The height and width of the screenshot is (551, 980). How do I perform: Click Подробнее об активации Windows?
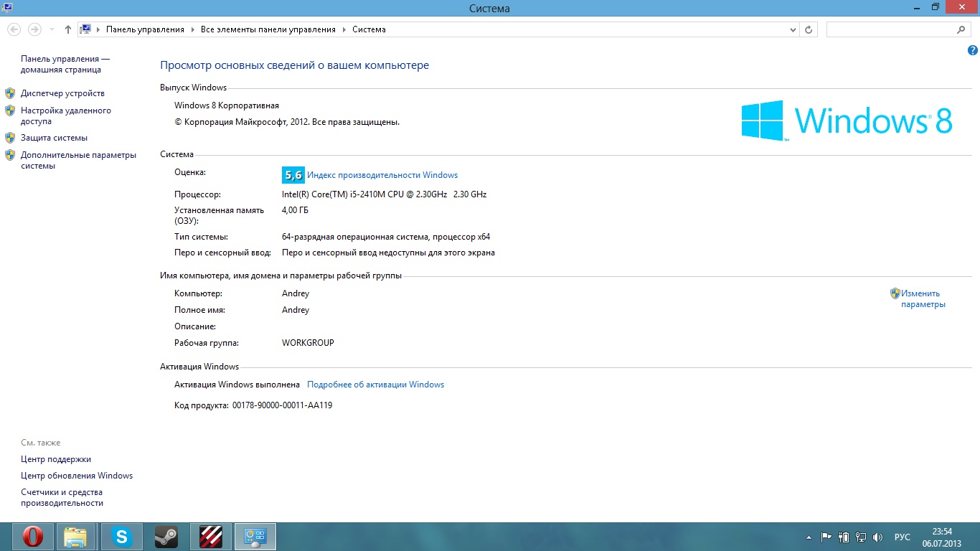tap(376, 385)
